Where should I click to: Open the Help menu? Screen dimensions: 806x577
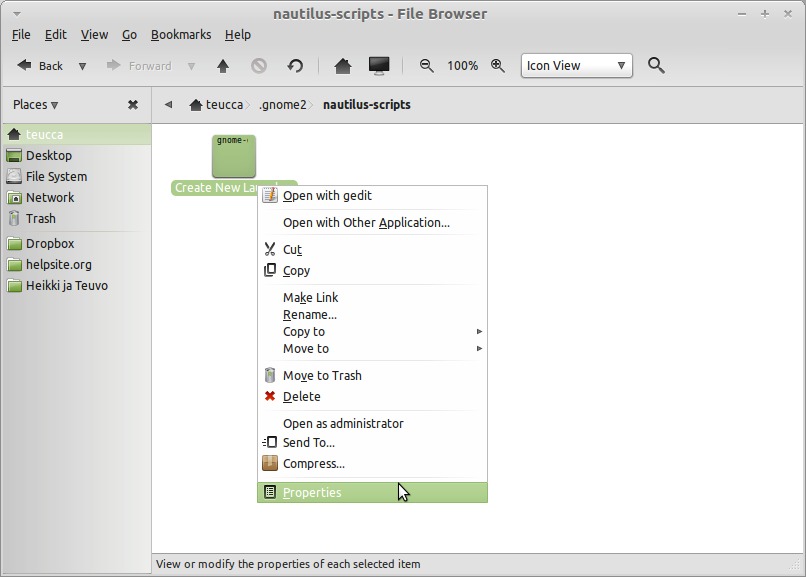pos(237,34)
